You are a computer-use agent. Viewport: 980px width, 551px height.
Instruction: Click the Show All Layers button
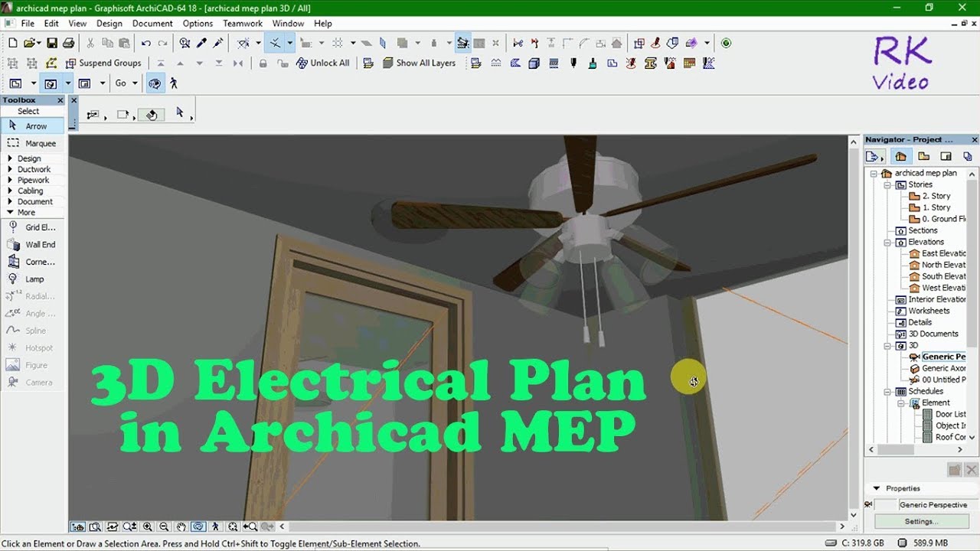[419, 64]
